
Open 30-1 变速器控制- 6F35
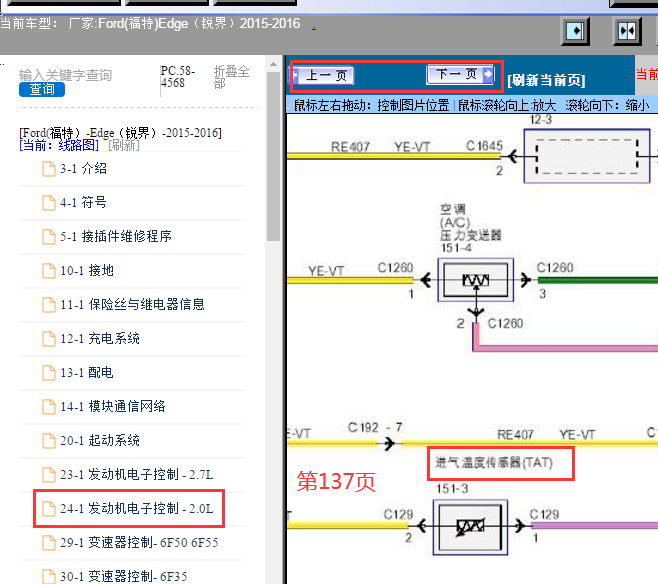(123, 576)
